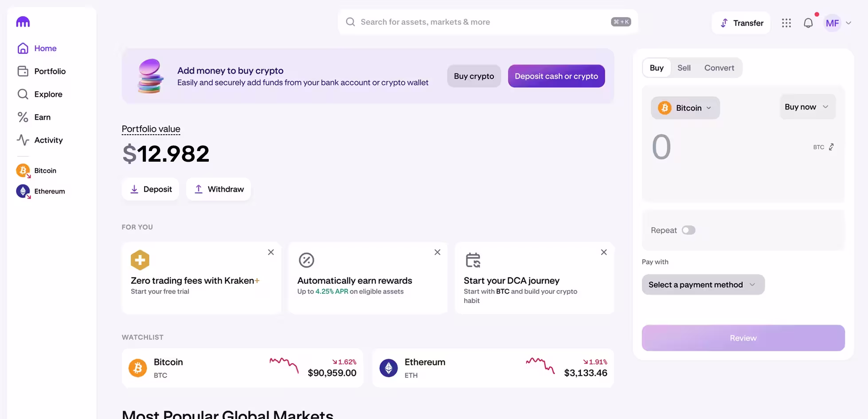868x419 pixels.
Task: Click the Kraken logo icon
Action: 23,22
